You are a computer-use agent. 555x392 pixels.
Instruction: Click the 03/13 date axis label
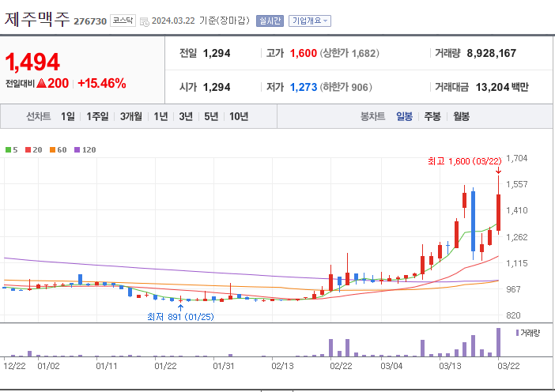point(450,366)
